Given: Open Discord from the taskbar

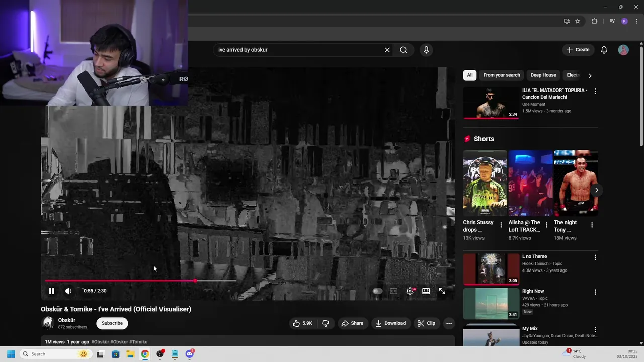Looking at the screenshot, I should (190, 354).
